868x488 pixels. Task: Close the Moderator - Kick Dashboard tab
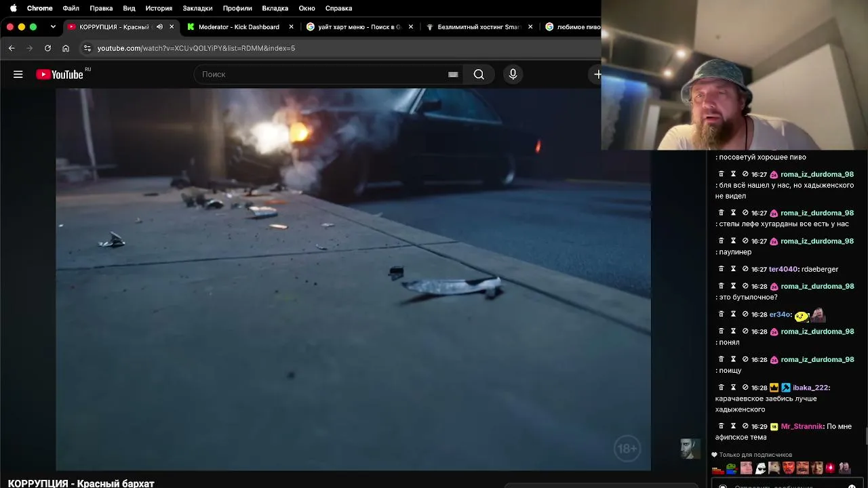coord(292,27)
